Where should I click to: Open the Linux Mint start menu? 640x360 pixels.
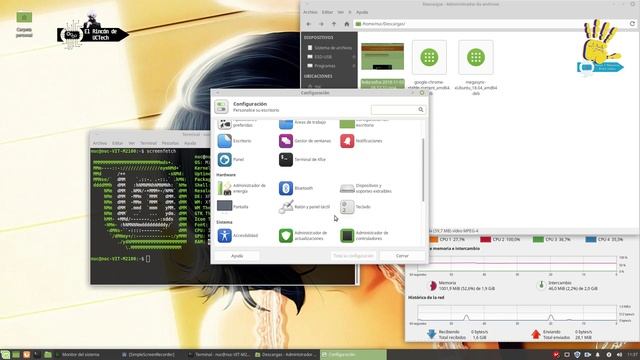tap(5, 355)
